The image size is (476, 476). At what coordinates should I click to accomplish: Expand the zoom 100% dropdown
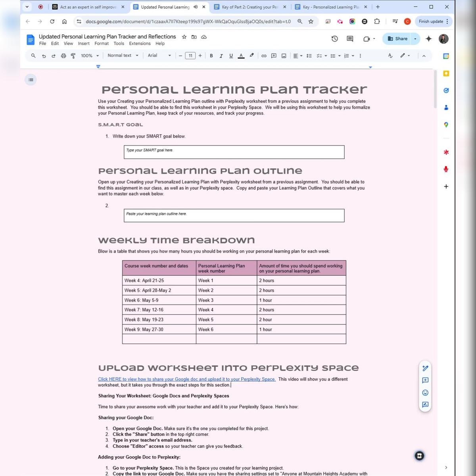(90, 56)
